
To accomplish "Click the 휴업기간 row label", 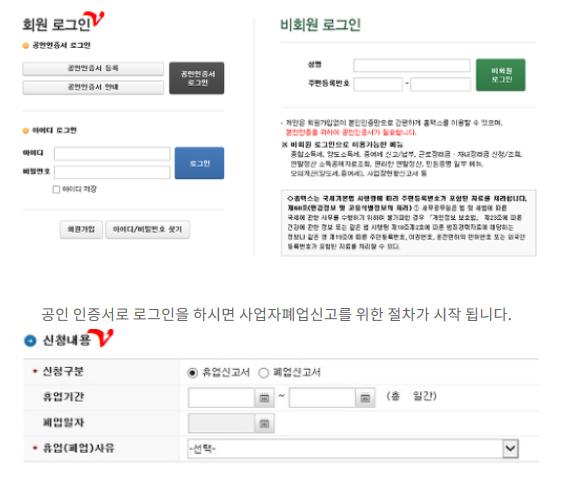I will (x=64, y=397).
